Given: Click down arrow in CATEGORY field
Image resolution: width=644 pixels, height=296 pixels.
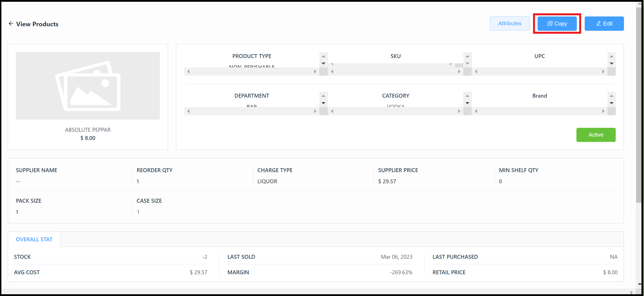Looking at the screenshot, I should coord(467,103).
